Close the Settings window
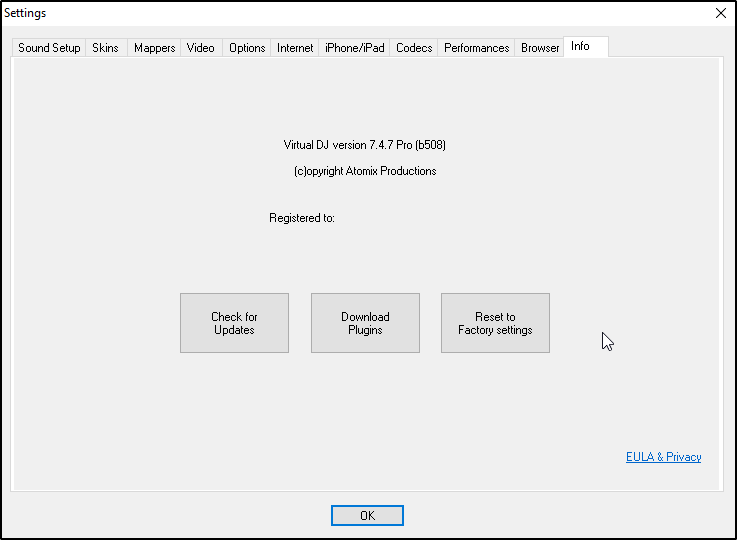 [721, 13]
